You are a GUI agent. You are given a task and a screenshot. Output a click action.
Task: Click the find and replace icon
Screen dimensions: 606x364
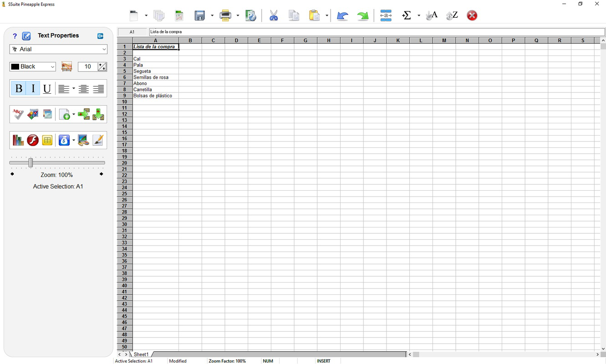(x=386, y=15)
